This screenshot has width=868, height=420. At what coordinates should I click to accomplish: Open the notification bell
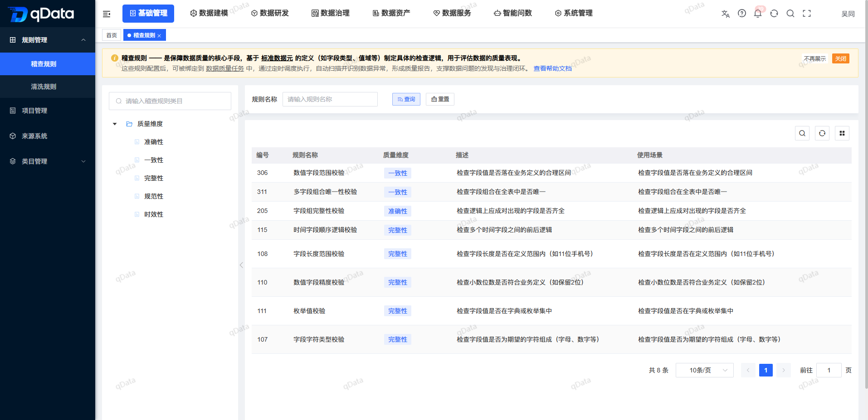point(758,14)
